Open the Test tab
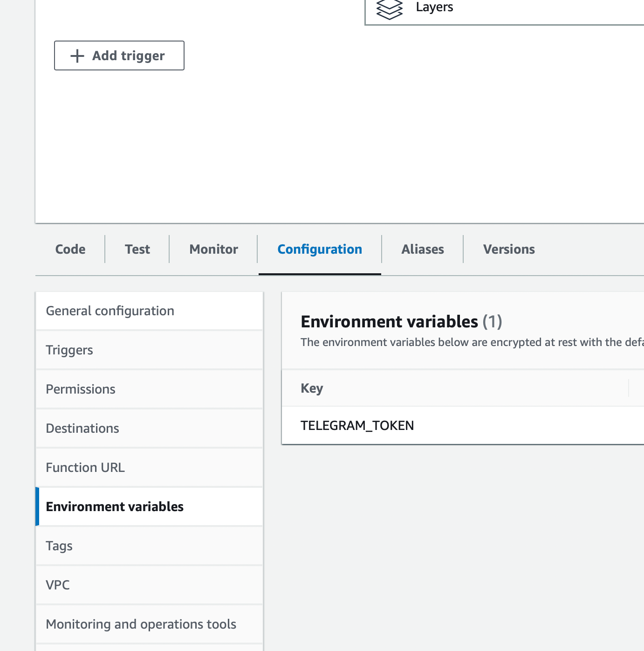Image resolution: width=644 pixels, height=651 pixels. point(137,249)
